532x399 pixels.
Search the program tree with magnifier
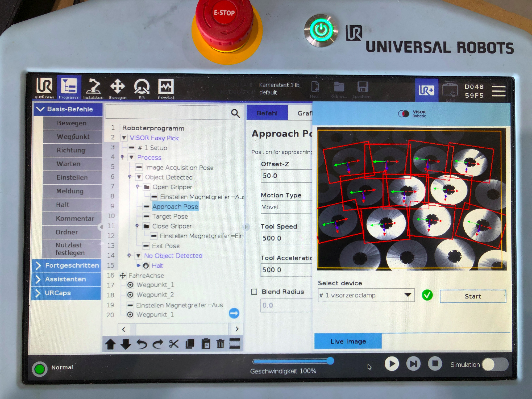click(x=235, y=114)
